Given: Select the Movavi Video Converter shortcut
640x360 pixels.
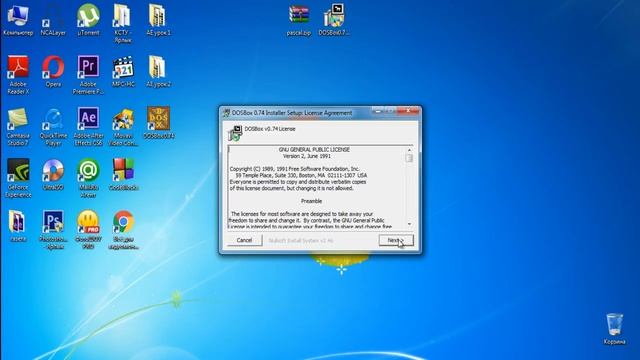Looking at the screenshot, I should tap(123, 127).
